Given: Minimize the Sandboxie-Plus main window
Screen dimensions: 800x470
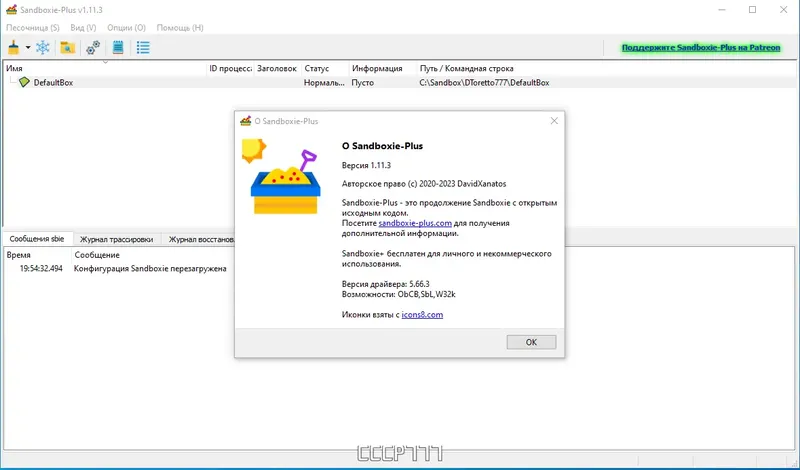Looking at the screenshot, I should (x=721, y=10).
